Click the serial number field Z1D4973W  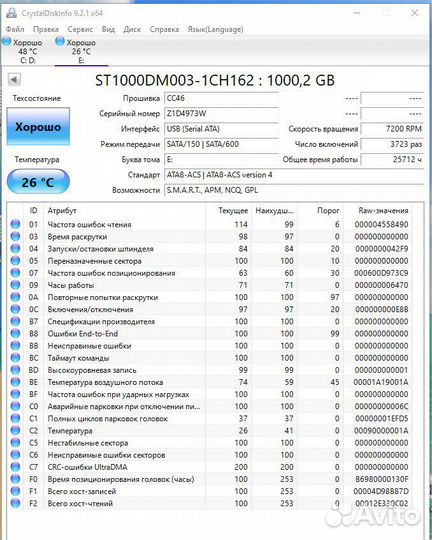tap(221, 114)
